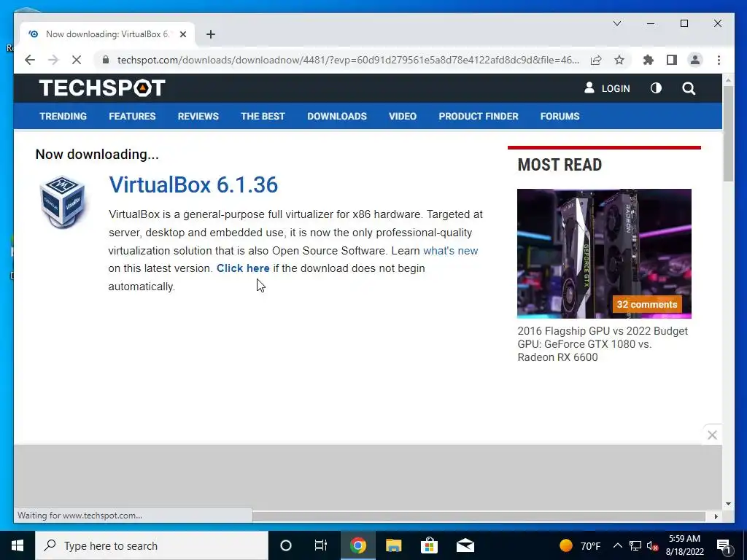The width and height of the screenshot is (747, 560).
Task: Open File Explorer from the taskbar
Action: tap(393, 545)
